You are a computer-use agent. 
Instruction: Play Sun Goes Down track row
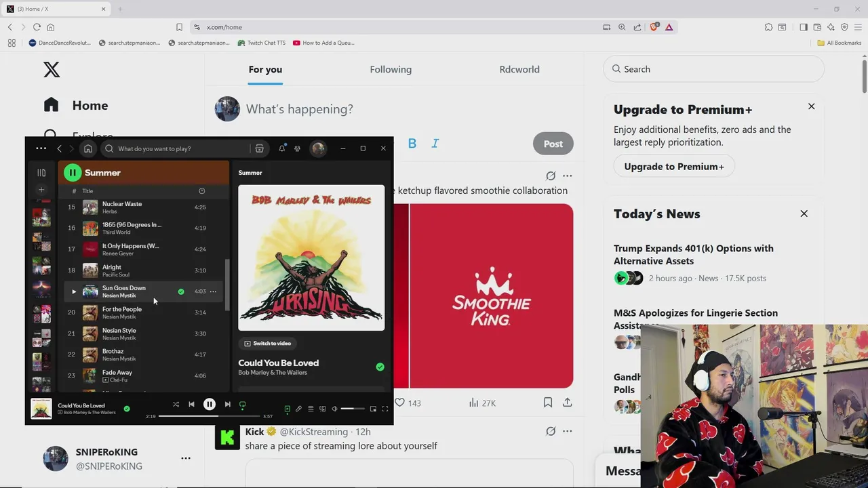click(74, 291)
